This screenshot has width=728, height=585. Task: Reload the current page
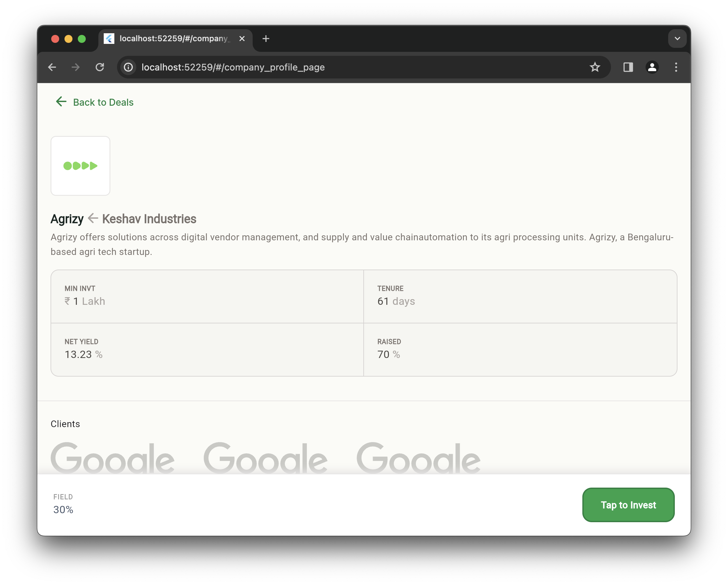[100, 67]
